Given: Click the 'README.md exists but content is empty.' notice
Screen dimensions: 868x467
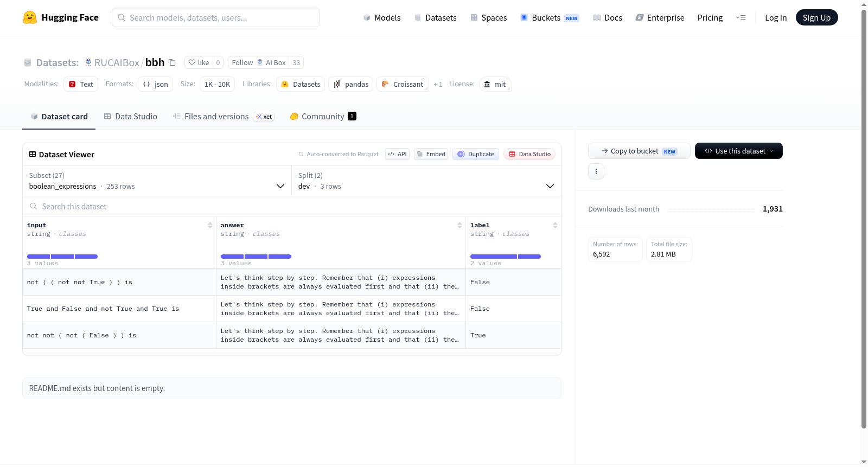Looking at the screenshot, I should [292, 388].
